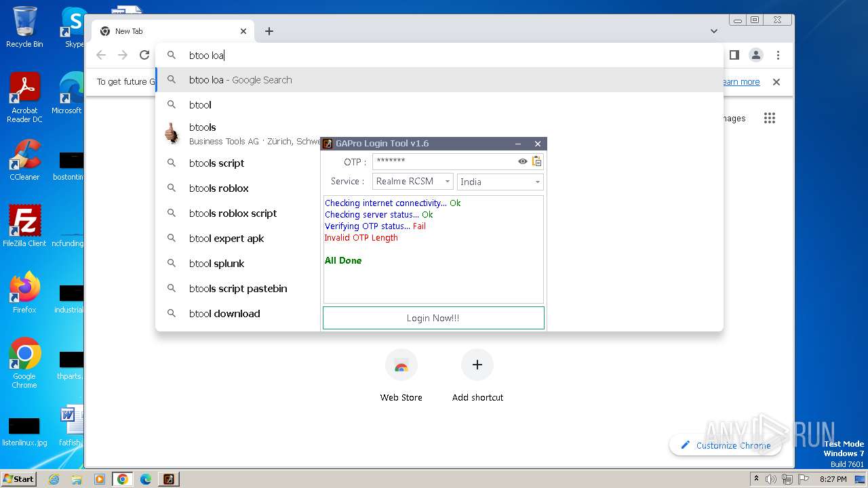Click the Learn more link
The height and width of the screenshot is (488, 868).
coord(741,82)
